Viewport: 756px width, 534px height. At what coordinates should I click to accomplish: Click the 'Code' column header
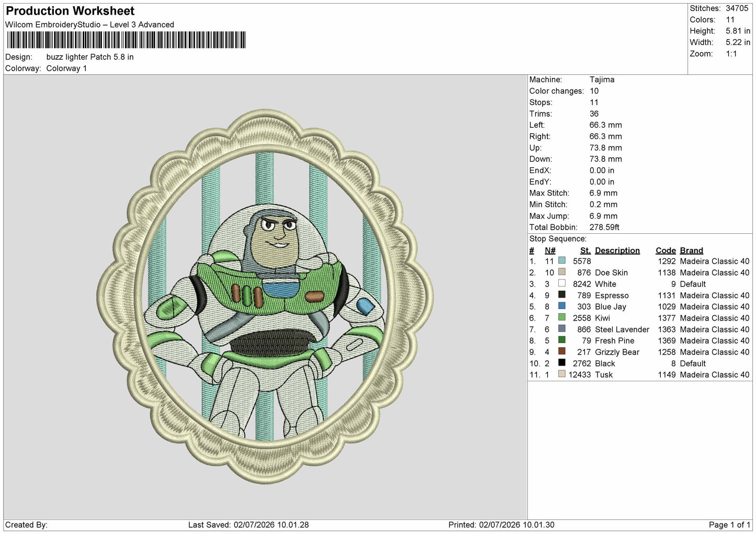click(x=665, y=251)
